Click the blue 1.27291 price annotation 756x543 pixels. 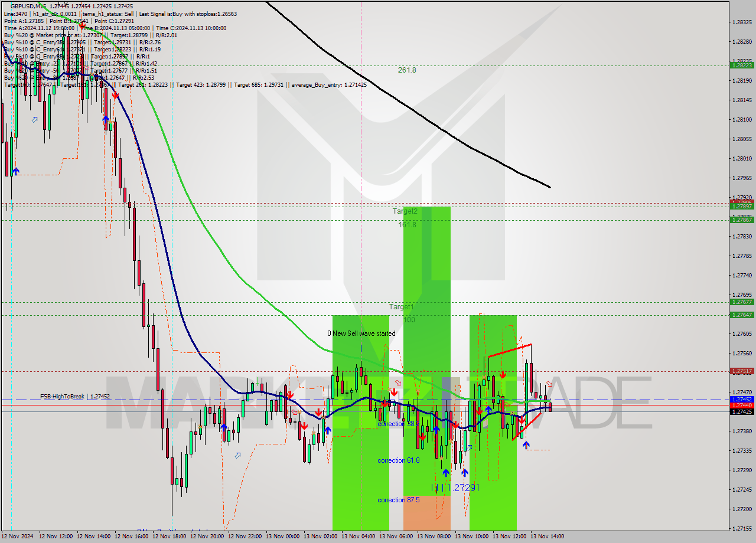462,488
